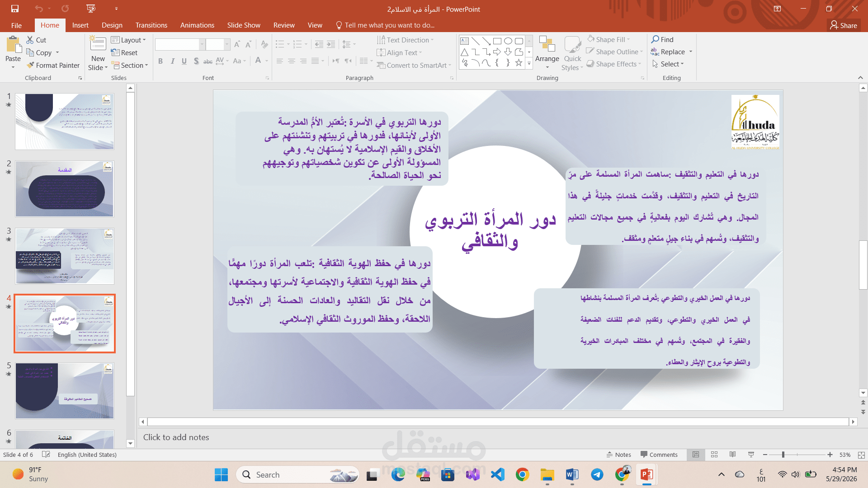Click the Reset slide button
The image size is (868, 488).
[124, 52]
